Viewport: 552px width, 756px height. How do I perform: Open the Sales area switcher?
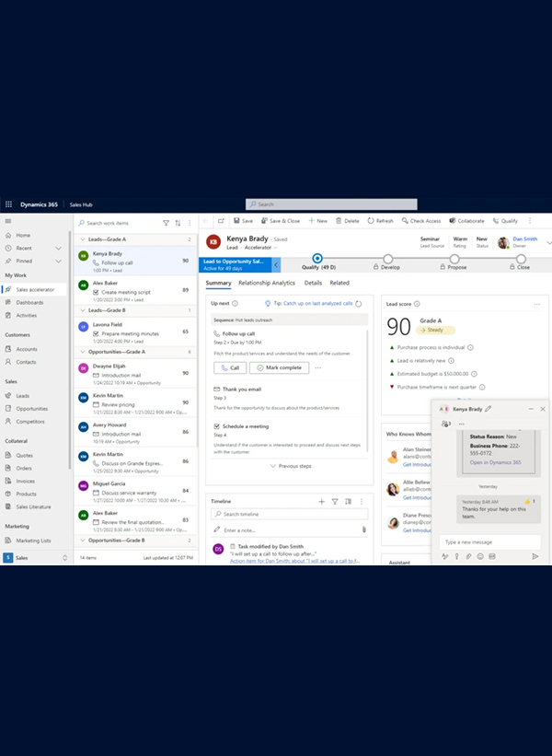(x=35, y=558)
